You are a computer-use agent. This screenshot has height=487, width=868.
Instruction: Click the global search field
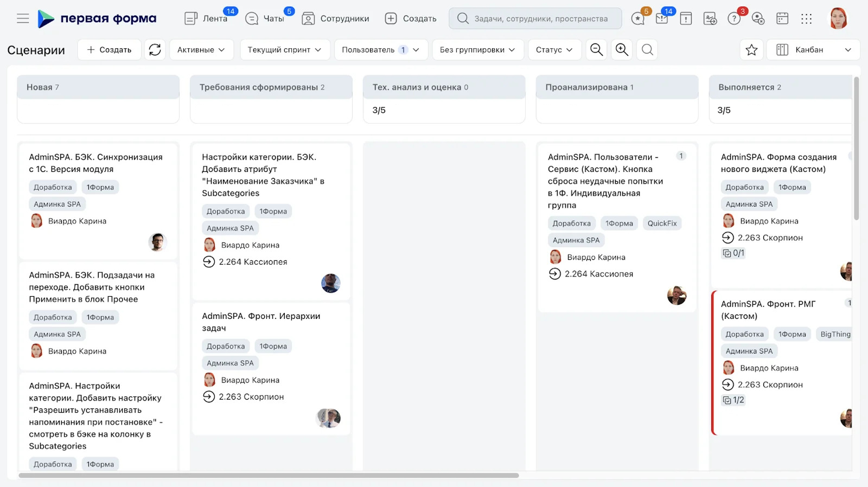click(535, 18)
